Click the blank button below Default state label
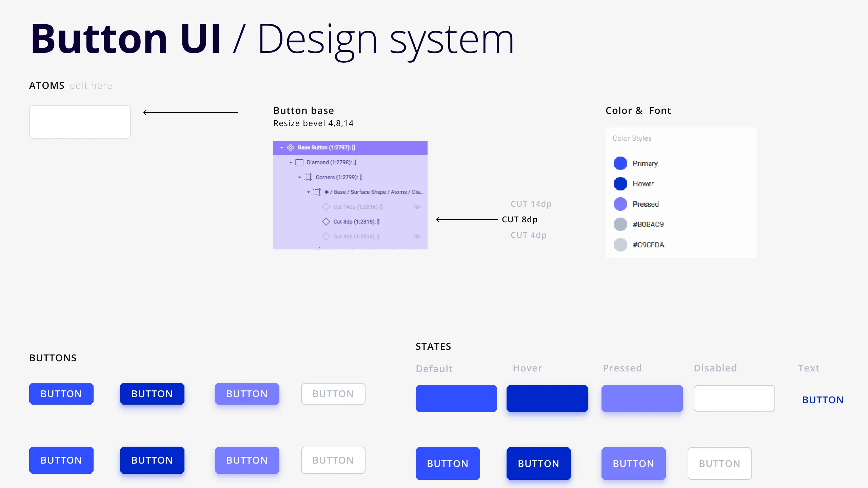The width and height of the screenshot is (868, 488). [x=456, y=399]
